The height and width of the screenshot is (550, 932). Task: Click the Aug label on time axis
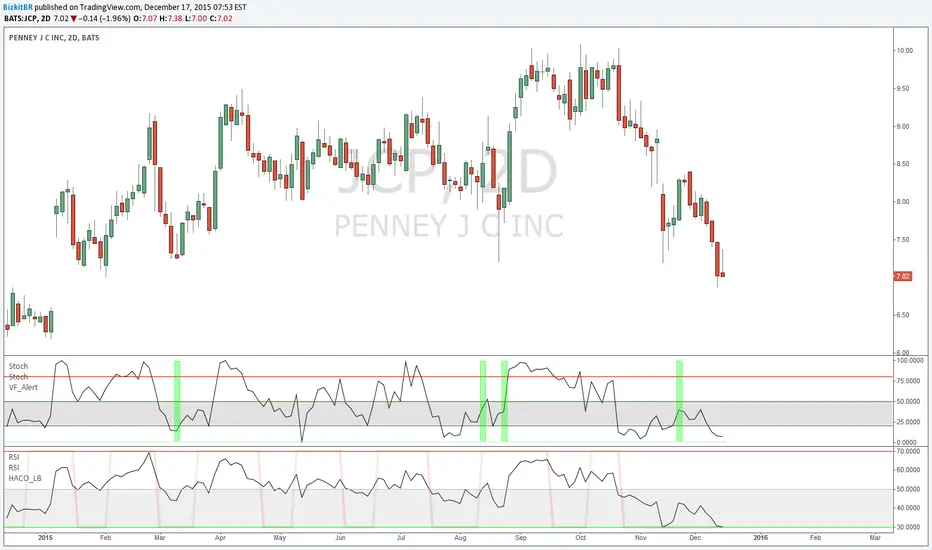click(x=460, y=538)
